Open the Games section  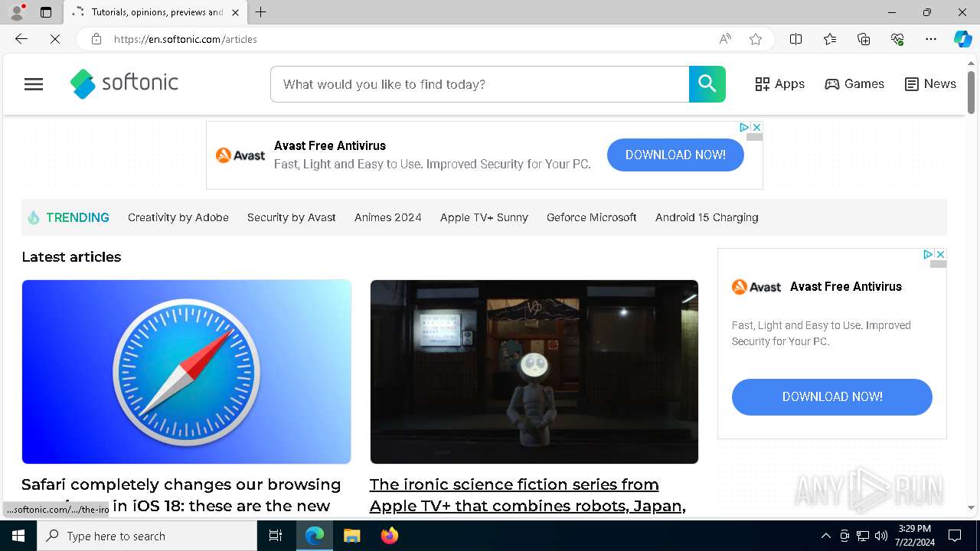click(x=854, y=84)
